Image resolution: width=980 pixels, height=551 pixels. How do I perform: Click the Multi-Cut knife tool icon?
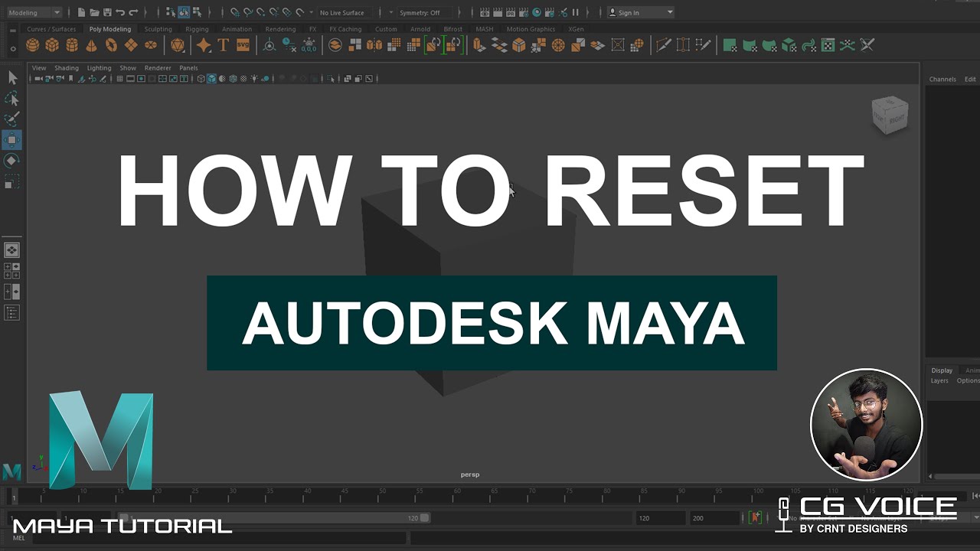tap(663, 46)
